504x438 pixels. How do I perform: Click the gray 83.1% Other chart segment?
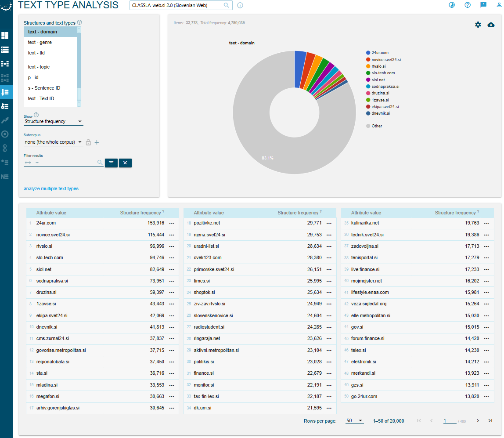tap(268, 158)
